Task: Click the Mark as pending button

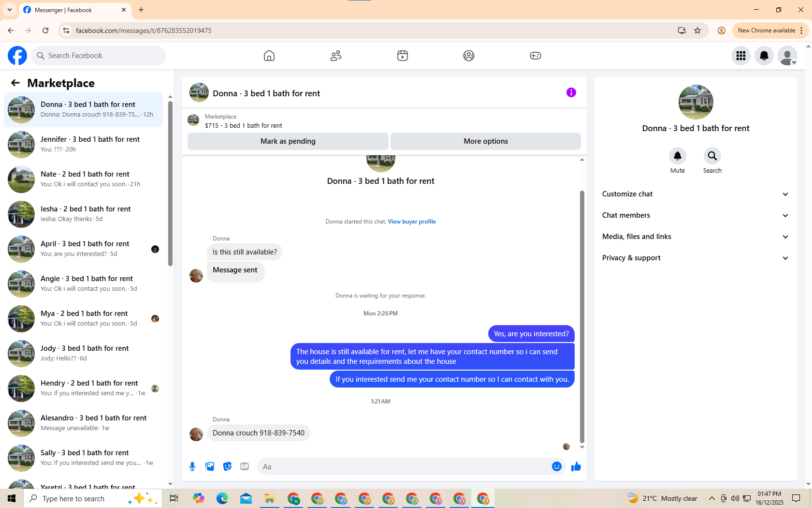Action: [288, 141]
